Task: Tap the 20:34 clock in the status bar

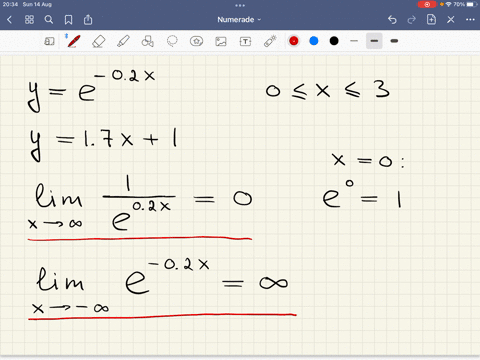Action: (x=10, y=4)
